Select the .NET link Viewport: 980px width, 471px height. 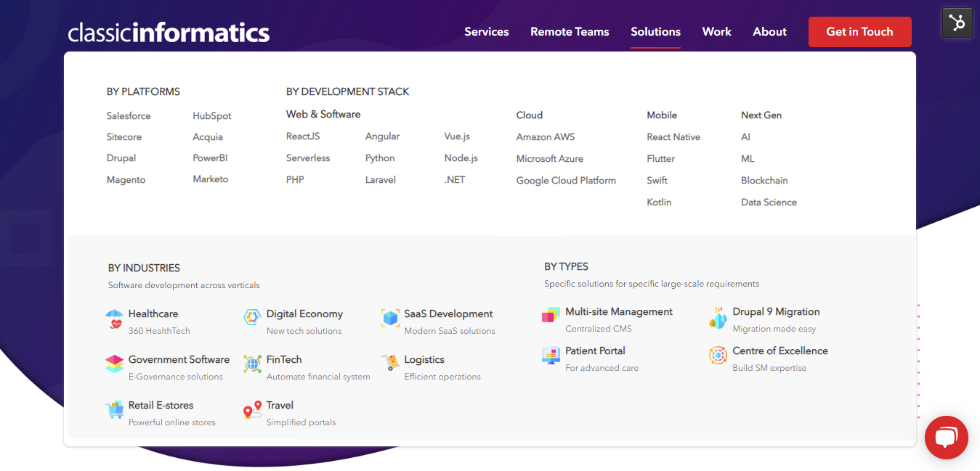[x=454, y=179]
